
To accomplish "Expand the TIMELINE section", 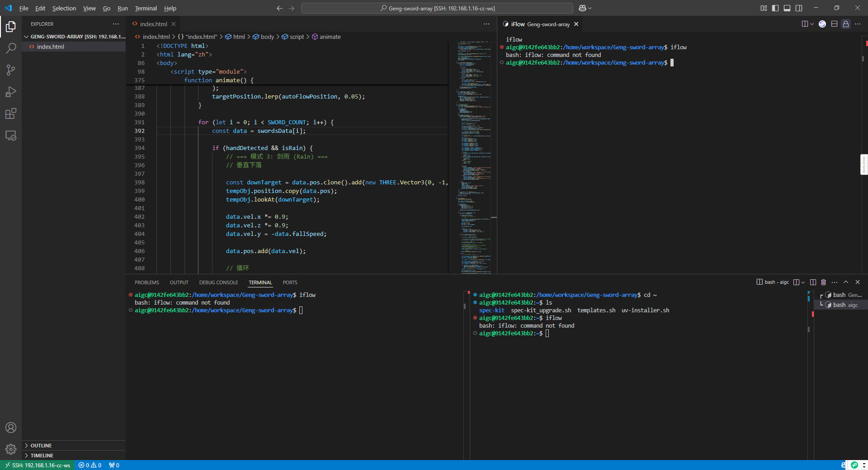I will coord(42,456).
